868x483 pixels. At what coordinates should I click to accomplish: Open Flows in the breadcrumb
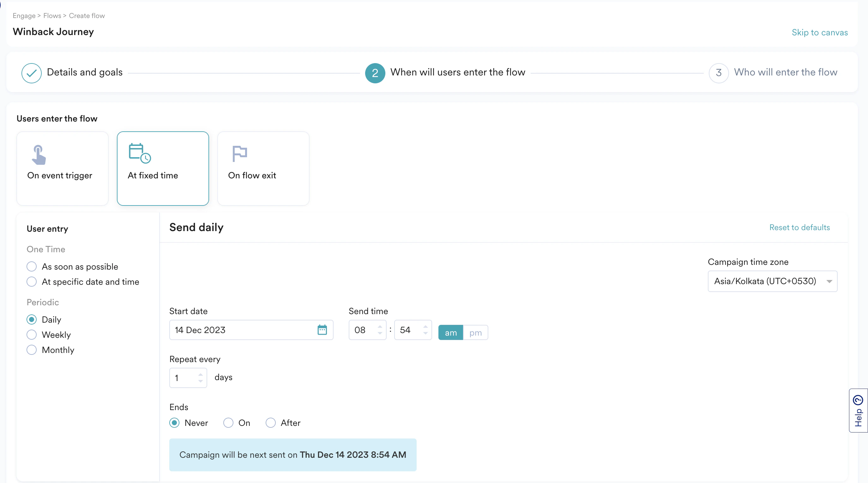tap(52, 15)
